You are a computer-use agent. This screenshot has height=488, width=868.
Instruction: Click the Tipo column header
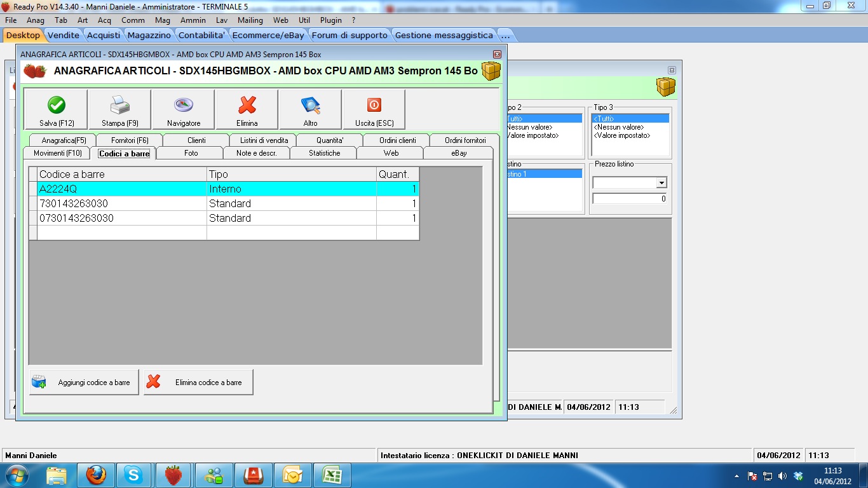click(x=292, y=174)
